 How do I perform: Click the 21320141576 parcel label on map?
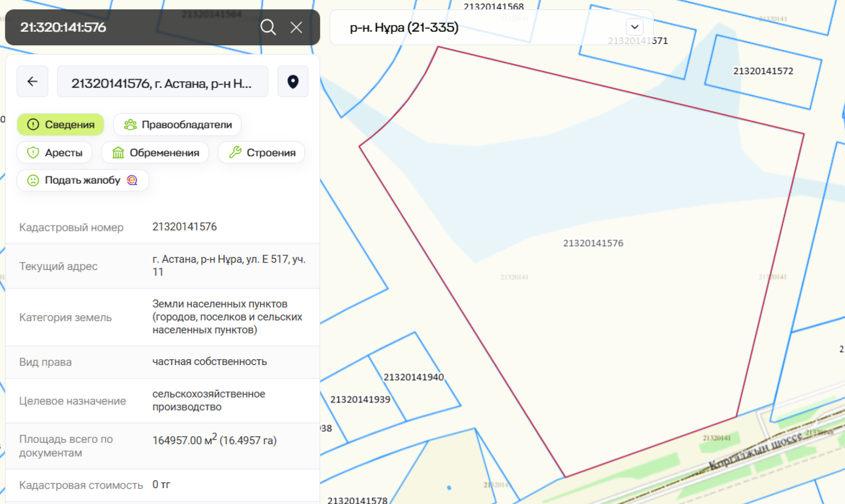click(593, 243)
